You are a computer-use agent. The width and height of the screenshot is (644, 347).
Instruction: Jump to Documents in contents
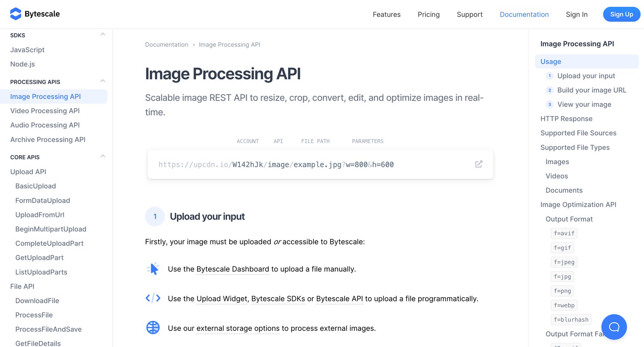click(564, 190)
